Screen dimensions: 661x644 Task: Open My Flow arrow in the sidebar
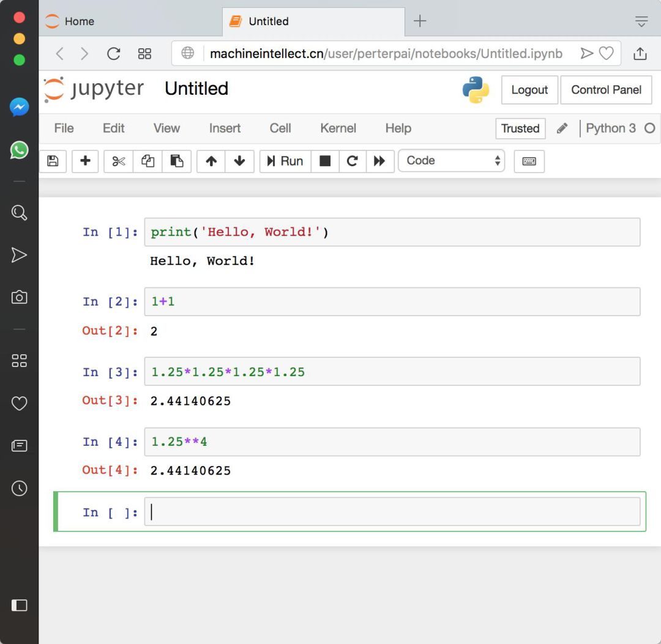19,255
